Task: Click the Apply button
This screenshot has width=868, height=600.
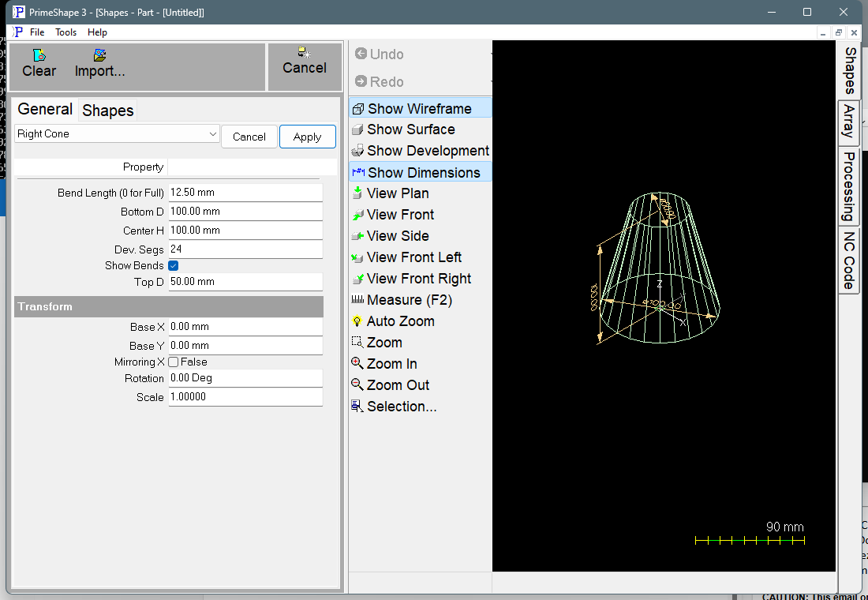Action: (307, 137)
